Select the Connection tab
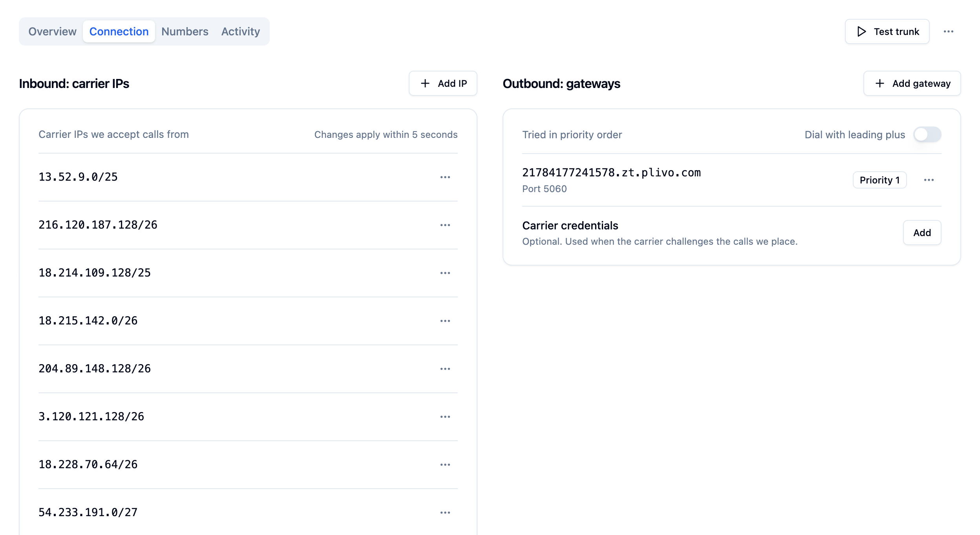980x535 pixels. 119,31
